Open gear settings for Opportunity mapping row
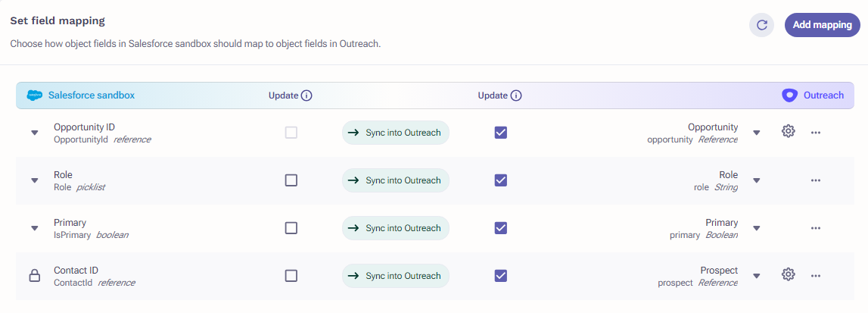The width and height of the screenshot is (868, 313). click(x=789, y=132)
